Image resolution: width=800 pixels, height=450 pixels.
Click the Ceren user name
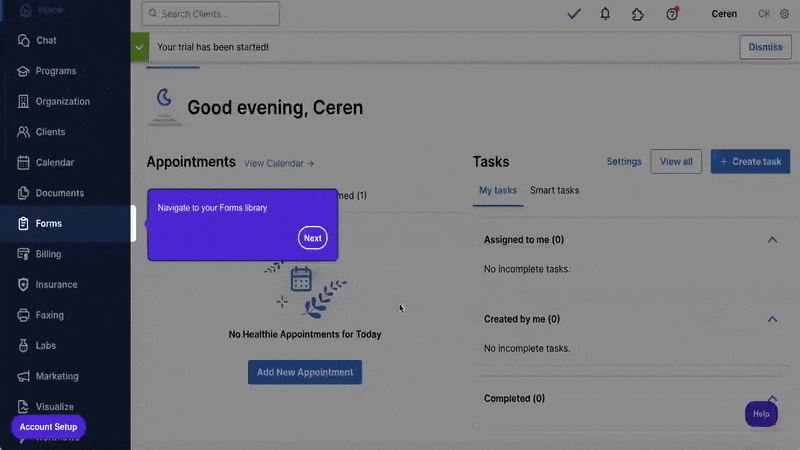pyautogui.click(x=724, y=14)
